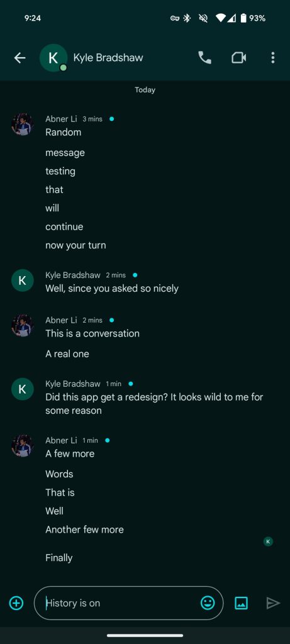Select the 'Did this app get a redesign?' message
This screenshot has width=290, height=644.
154,404
